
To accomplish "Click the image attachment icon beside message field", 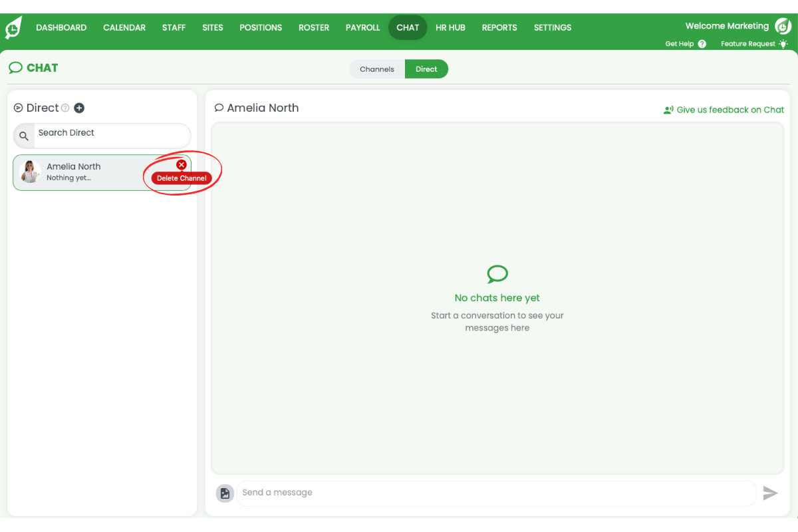I will pos(225,493).
